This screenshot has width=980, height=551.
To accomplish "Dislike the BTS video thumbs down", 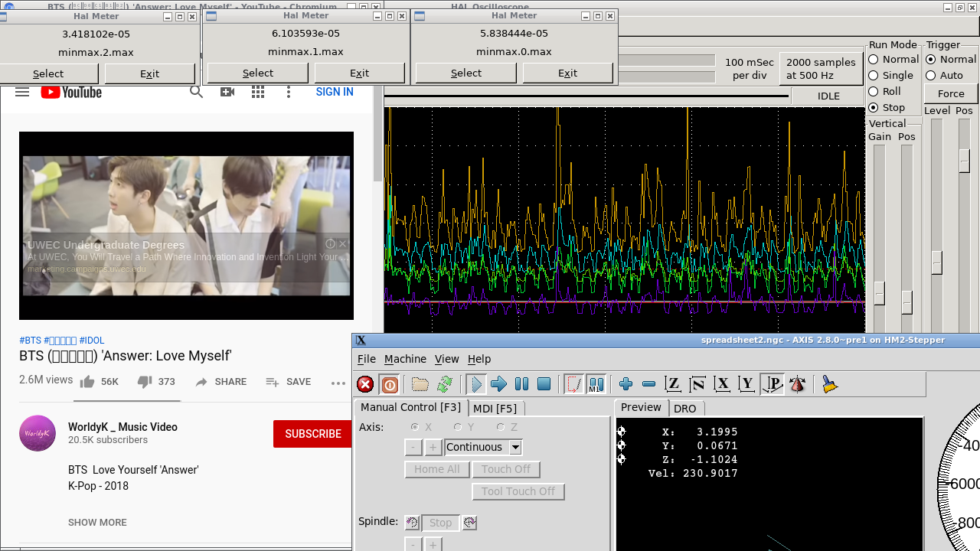I will [x=145, y=382].
